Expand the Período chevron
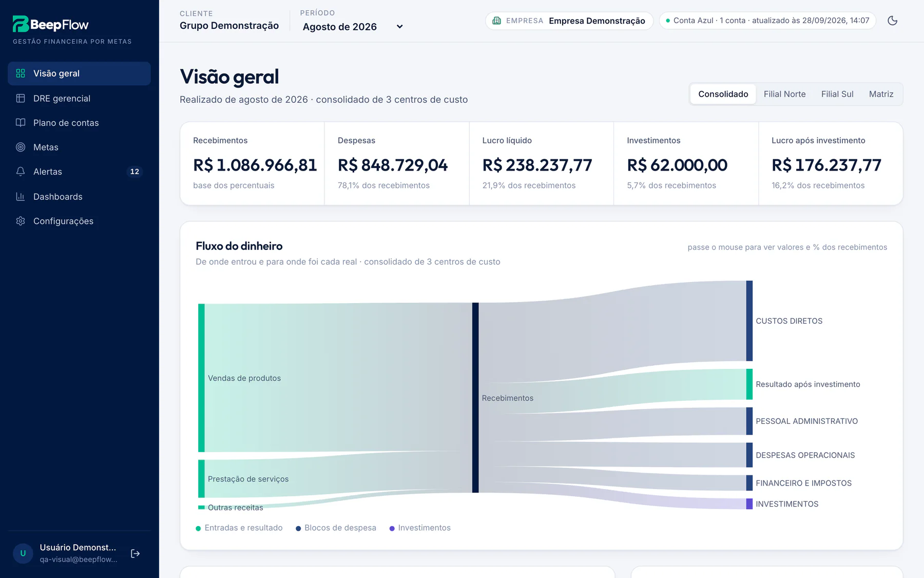The height and width of the screenshot is (578, 924). coord(400,27)
